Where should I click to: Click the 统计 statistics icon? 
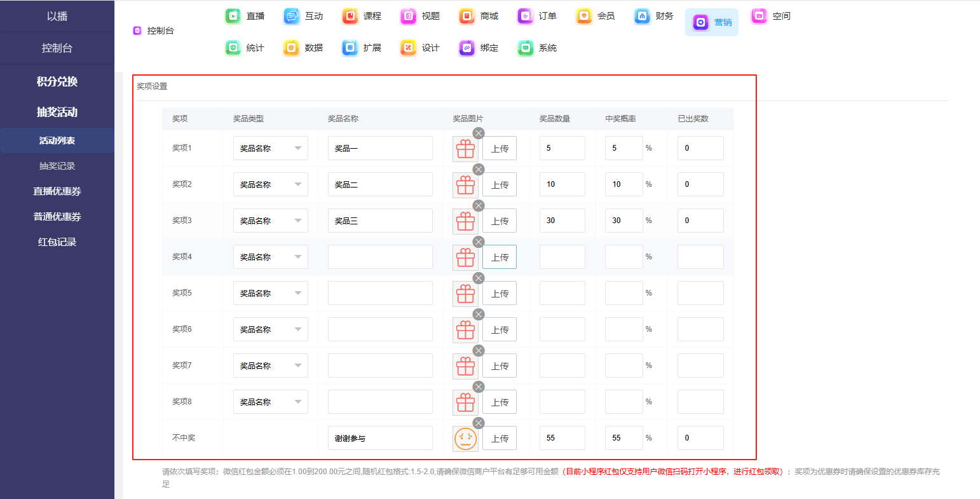(233, 48)
